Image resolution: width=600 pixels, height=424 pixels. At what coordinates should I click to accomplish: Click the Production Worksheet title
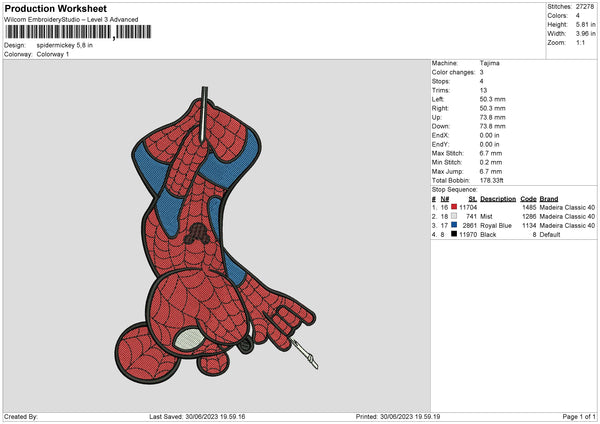55,8
